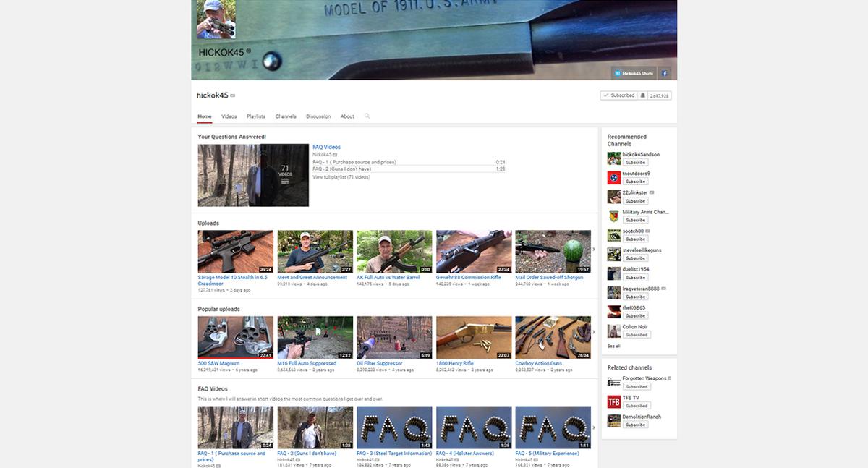This screenshot has height=468, width=868.
Task: Open Military Arms Channel avatar
Action: tap(614, 216)
